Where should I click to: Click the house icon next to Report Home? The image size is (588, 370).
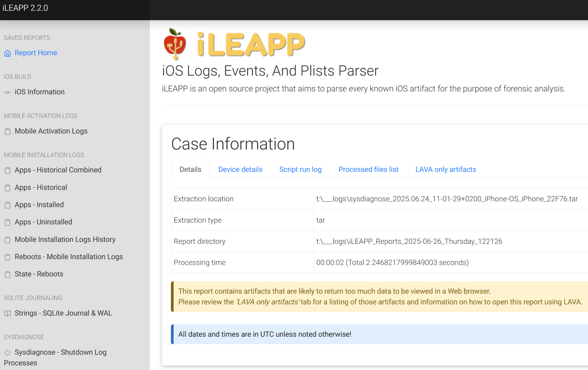pyautogui.click(x=7, y=53)
